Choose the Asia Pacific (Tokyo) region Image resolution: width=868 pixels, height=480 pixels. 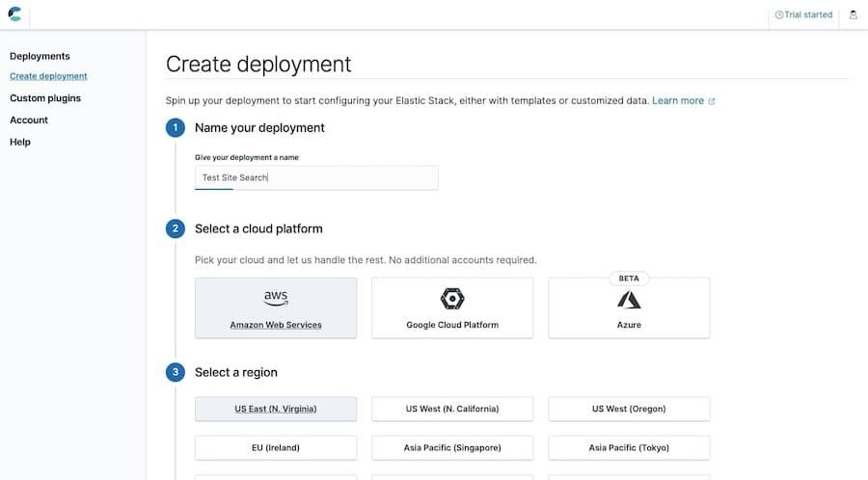629,447
